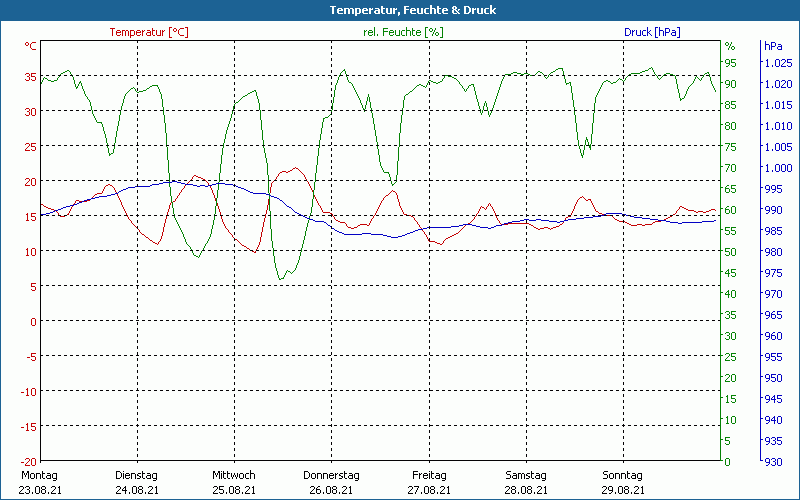Click the blue '985' pressure axis value

(x=773, y=231)
